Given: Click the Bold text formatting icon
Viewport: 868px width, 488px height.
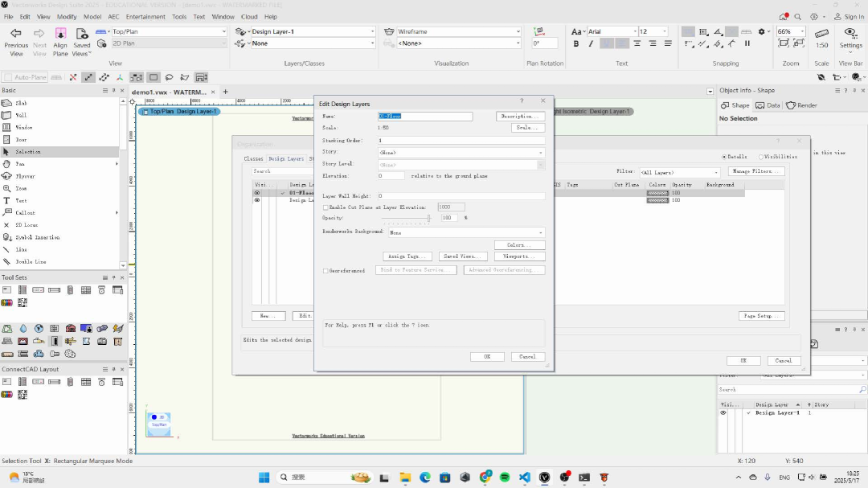Looking at the screenshot, I should pos(576,44).
